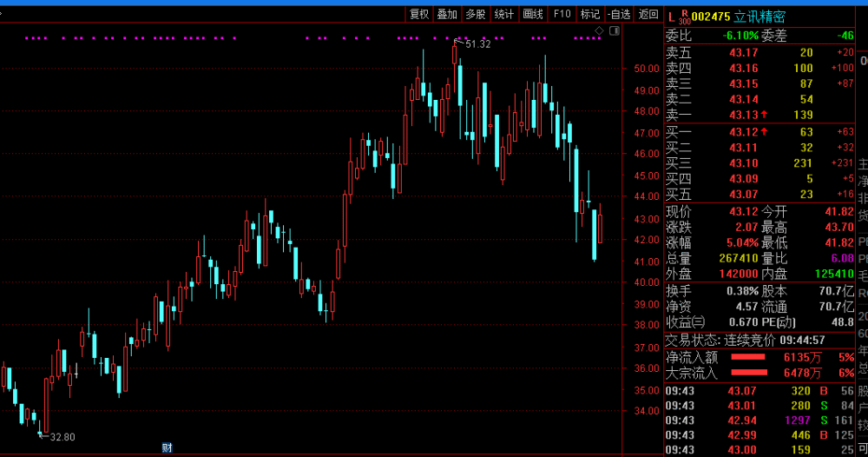The image size is (868, 457).
Task: Activate the 画线 drawing tool
Action: pyautogui.click(x=533, y=15)
